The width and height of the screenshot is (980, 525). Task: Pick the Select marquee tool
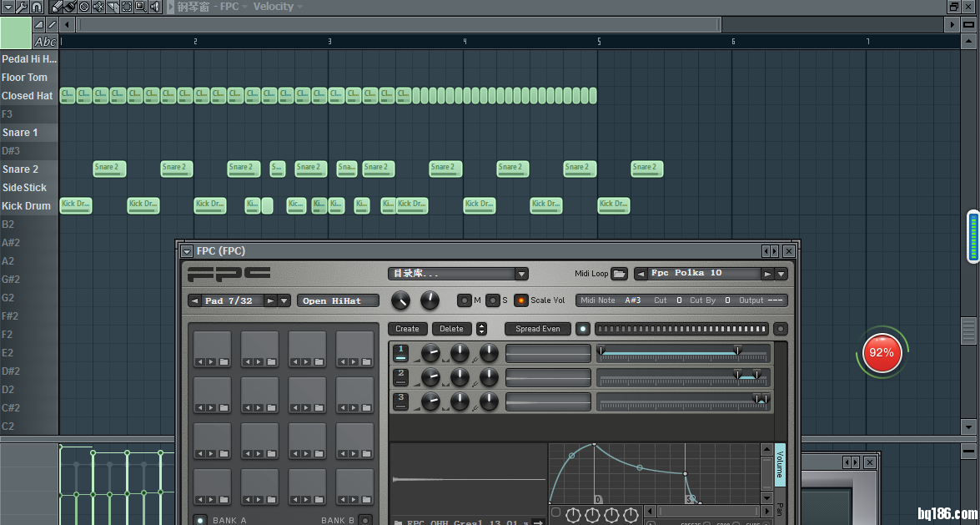(x=127, y=7)
